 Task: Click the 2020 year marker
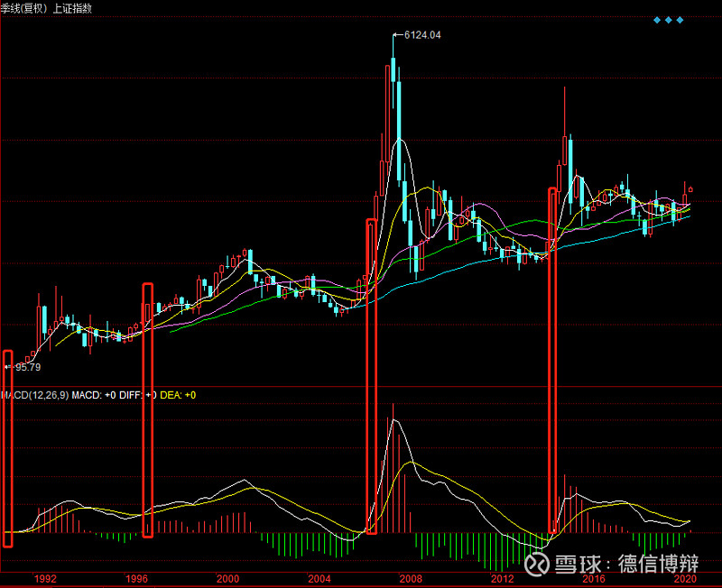685,578
